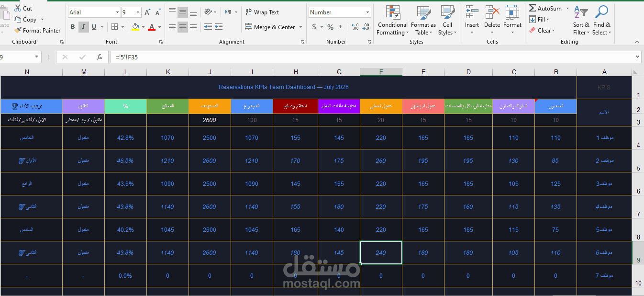644x296 pixels.
Task: Open Fill options menu
Action: coord(539,19)
